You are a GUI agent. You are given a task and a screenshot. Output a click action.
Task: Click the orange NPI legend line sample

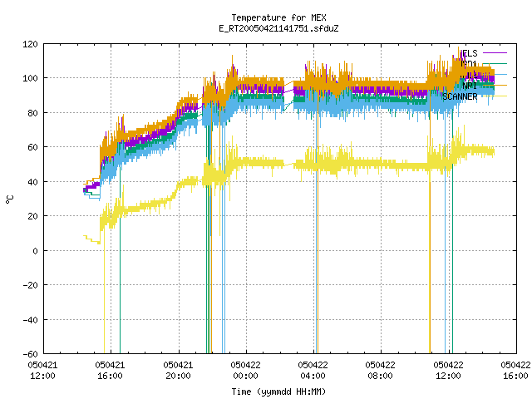[495, 86]
